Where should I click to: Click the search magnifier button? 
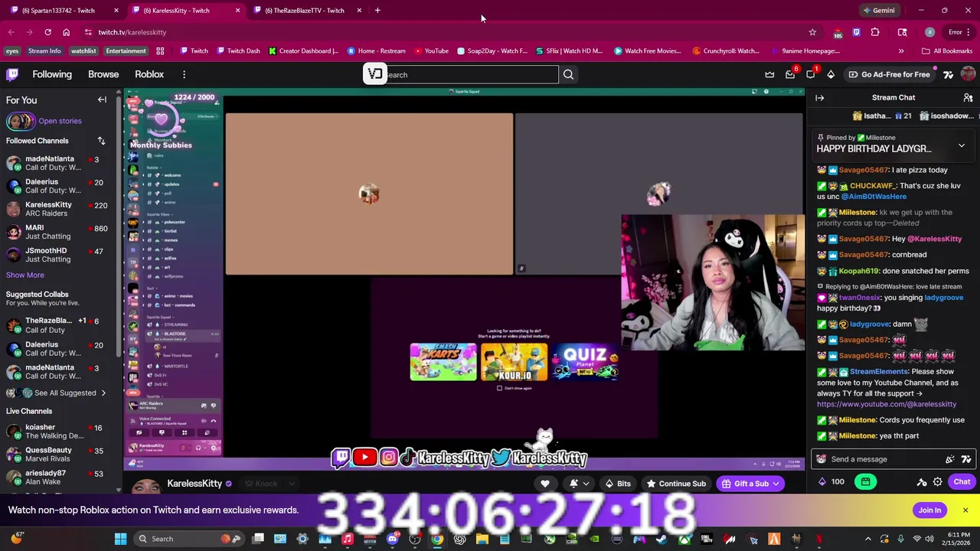pos(568,74)
